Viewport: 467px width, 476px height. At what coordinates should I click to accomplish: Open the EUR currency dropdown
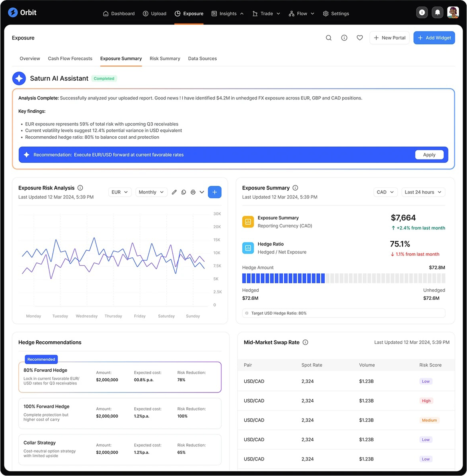click(x=120, y=192)
